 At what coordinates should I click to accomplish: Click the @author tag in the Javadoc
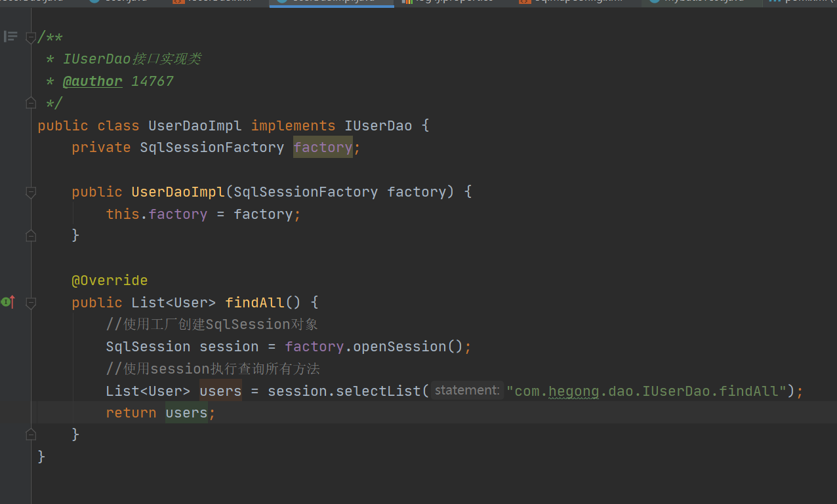click(x=92, y=81)
